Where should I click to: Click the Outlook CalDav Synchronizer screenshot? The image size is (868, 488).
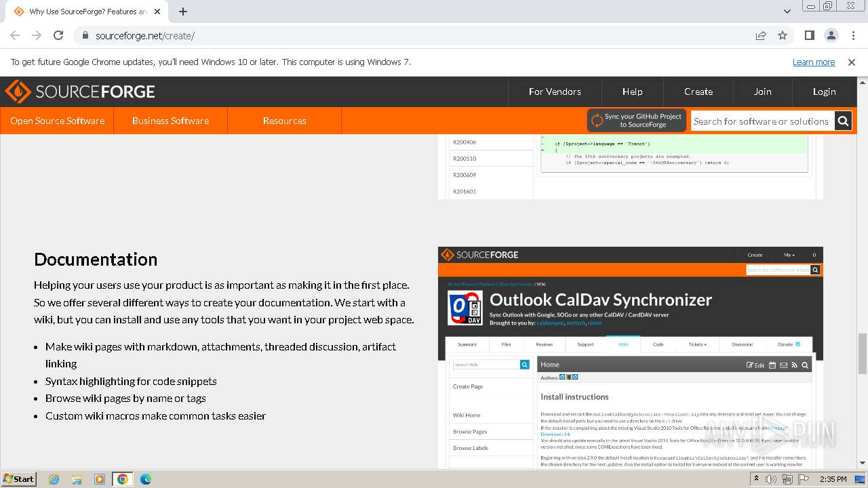click(631, 357)
